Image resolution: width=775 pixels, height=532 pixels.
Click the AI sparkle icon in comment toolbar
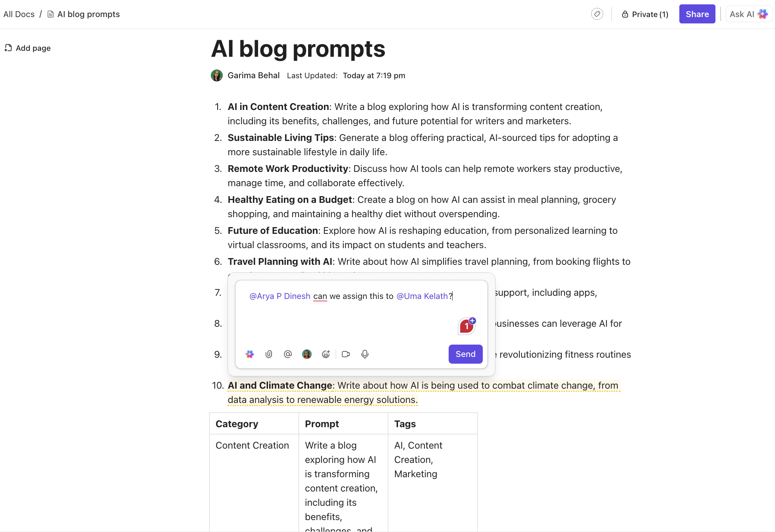(x=250, y=354)
